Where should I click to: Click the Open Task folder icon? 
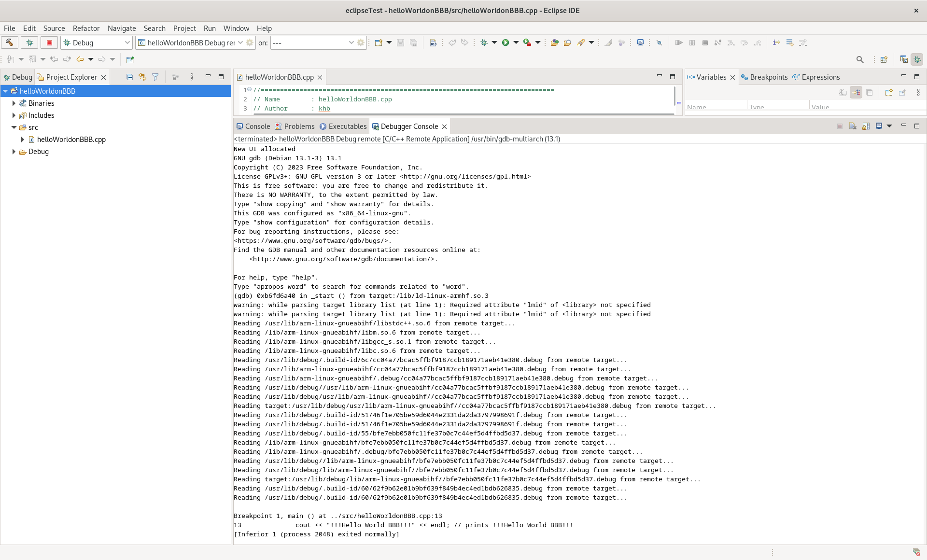click(567, 42)
